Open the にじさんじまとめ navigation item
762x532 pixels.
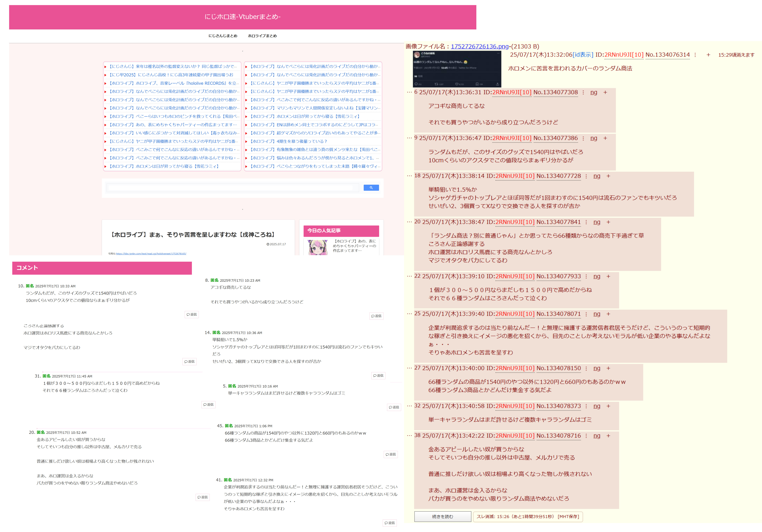coord(223,36)
